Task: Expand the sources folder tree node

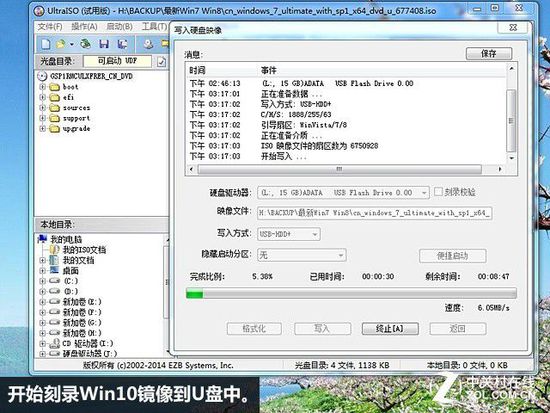Action: coord(42,108)
